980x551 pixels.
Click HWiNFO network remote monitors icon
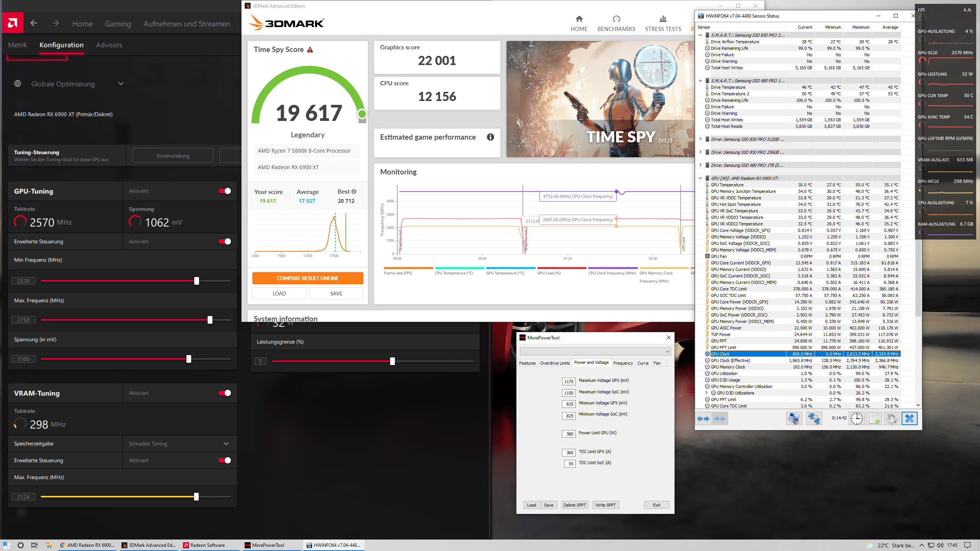pyautogui.click(x=813, y=419)
